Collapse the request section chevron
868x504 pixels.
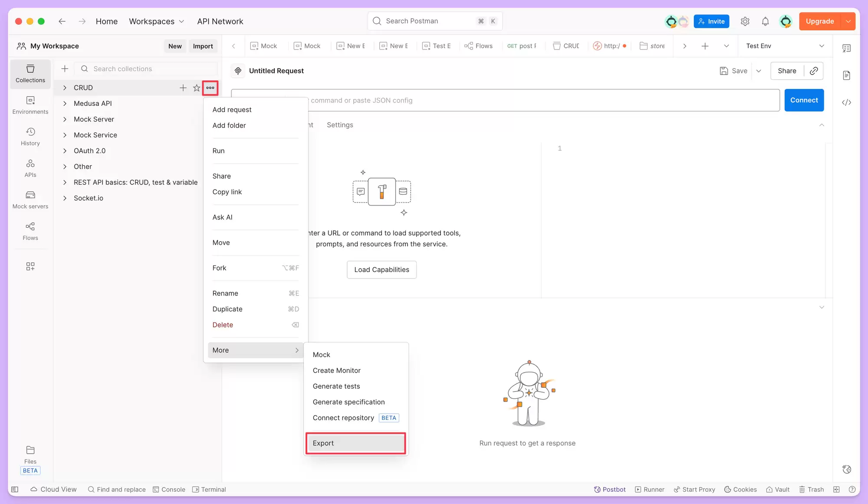[x=822, y=125]
